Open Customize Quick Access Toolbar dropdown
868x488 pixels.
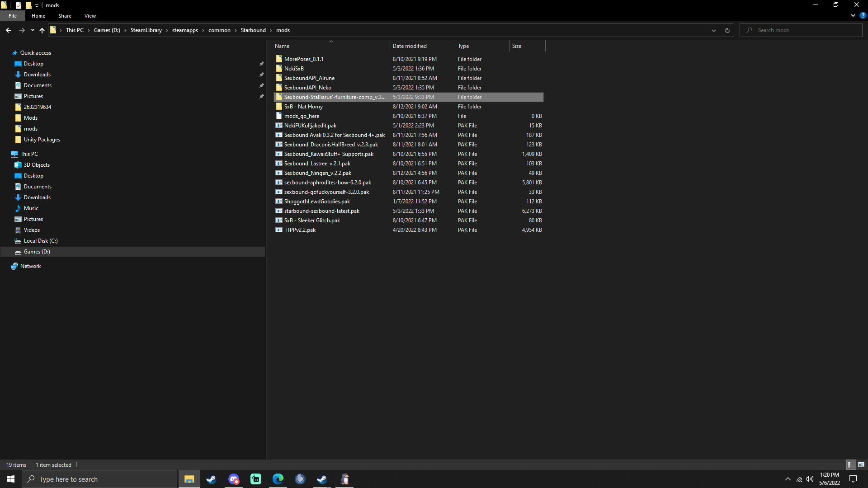[x=37, y=5]
